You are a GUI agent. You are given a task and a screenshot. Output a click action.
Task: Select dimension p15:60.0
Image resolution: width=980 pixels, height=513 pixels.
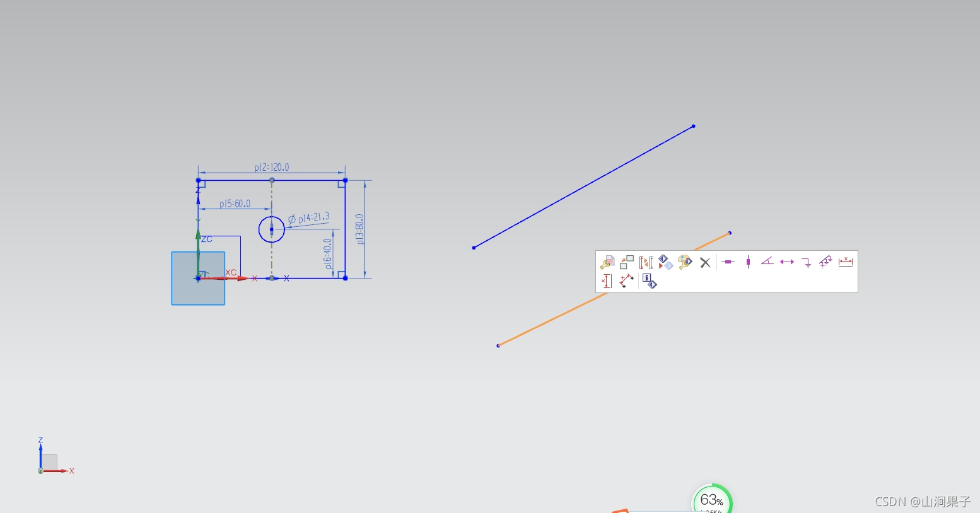[235, 204]
